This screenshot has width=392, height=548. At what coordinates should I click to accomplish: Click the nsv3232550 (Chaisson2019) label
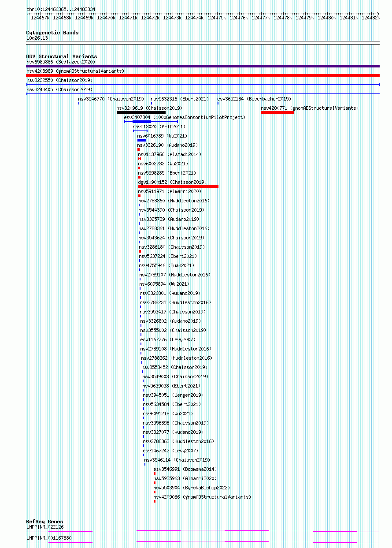(x=59, y=81)
